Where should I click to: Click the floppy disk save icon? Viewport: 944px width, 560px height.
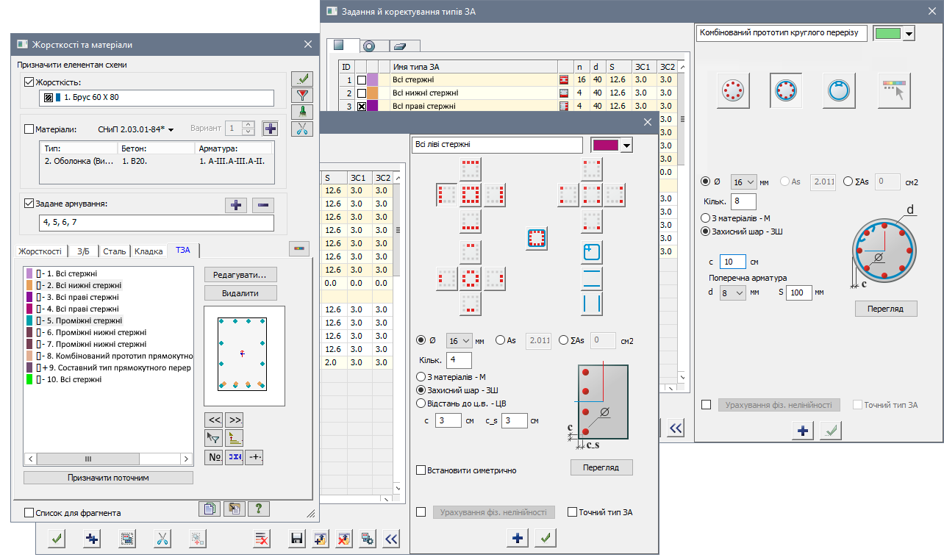click(297, 539)
